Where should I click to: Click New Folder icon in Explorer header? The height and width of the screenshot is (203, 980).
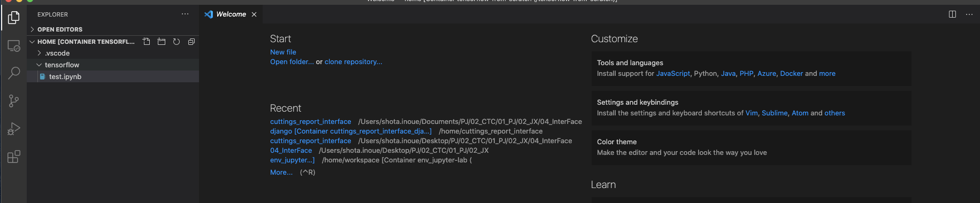tap(162, 42)
